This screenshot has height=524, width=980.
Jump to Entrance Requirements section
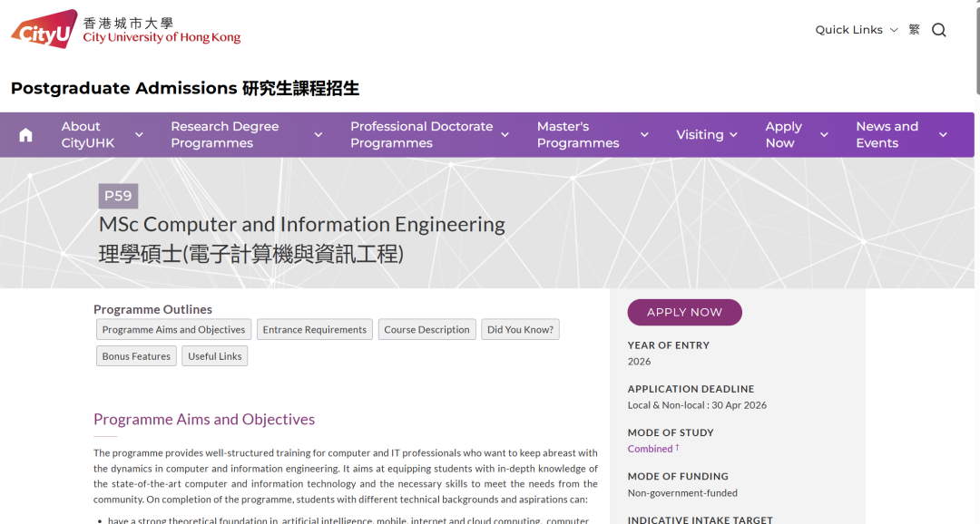314,330
